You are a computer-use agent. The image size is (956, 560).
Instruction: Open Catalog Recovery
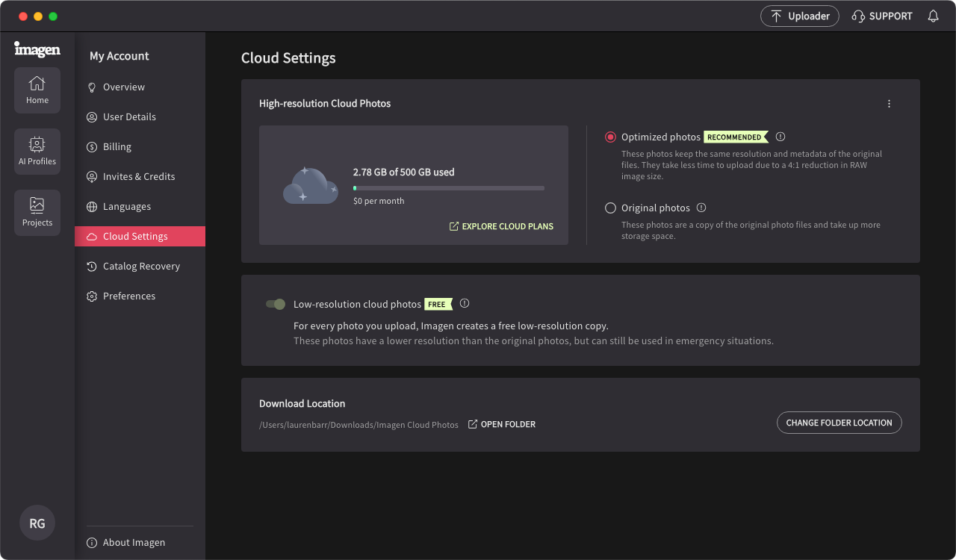coord(140,267)
